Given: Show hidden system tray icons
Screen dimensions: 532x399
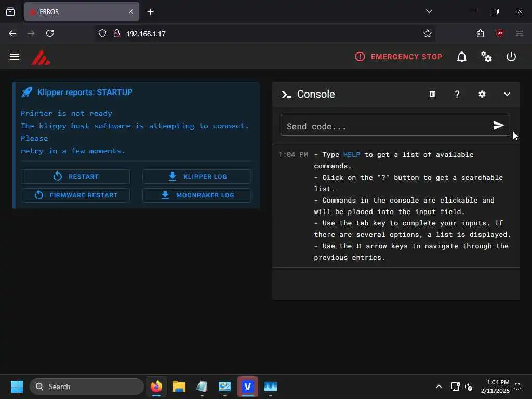Looking at the screenshot, I should [438, 387].
